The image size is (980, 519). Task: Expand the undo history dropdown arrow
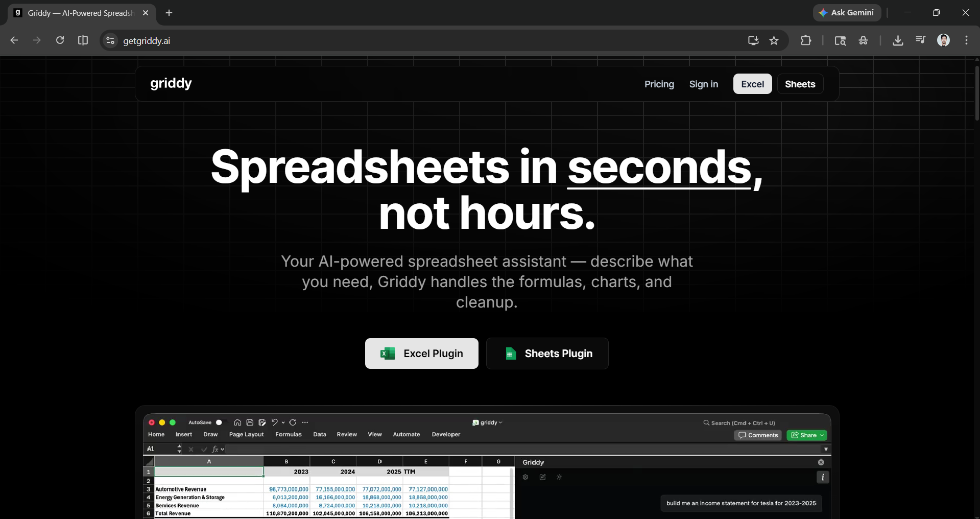283,422
